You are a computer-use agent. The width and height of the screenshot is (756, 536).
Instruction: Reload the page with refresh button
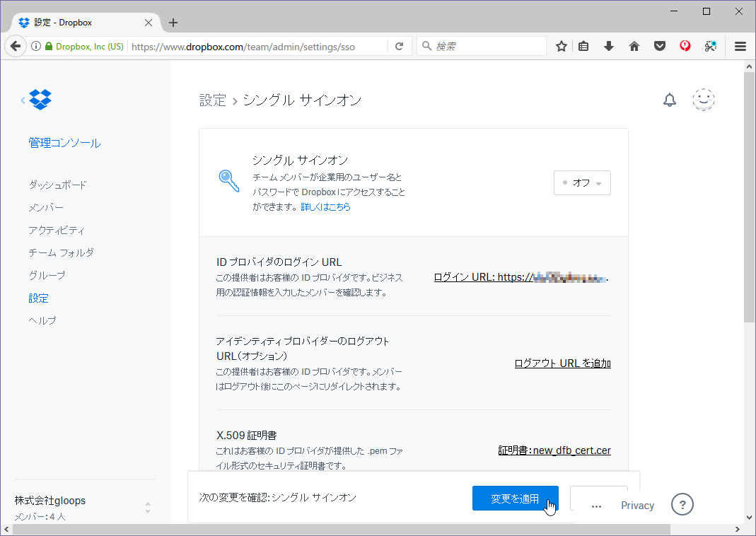pos(399,47)
